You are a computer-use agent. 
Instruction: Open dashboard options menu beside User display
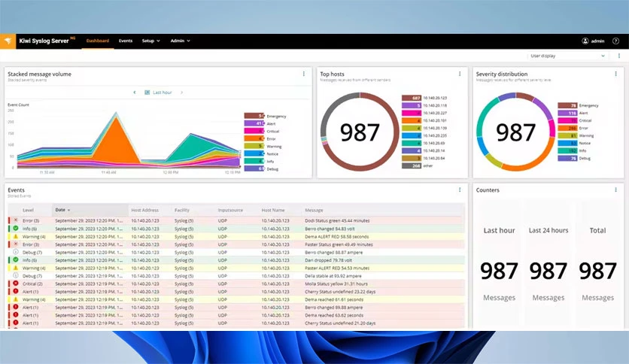click(619, 56)
